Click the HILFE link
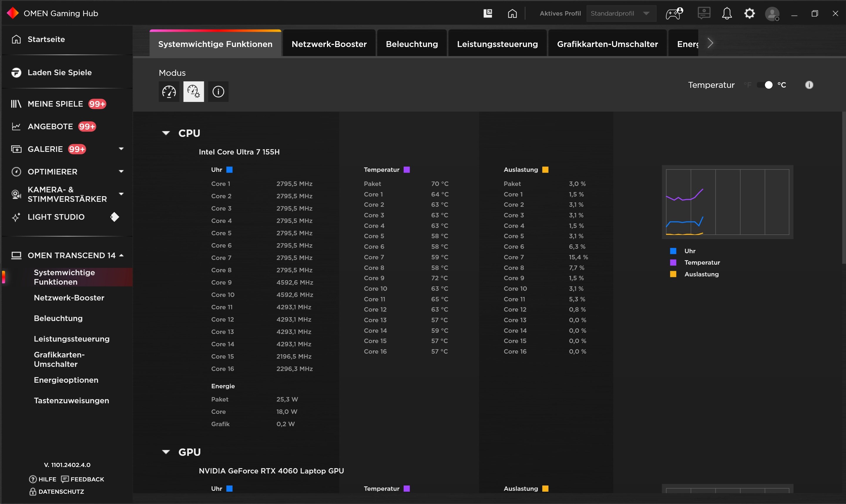 click(x=47, y=479)
